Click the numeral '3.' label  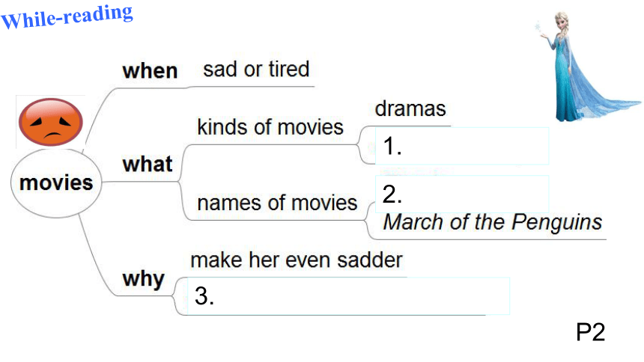(x=204, y=296)
